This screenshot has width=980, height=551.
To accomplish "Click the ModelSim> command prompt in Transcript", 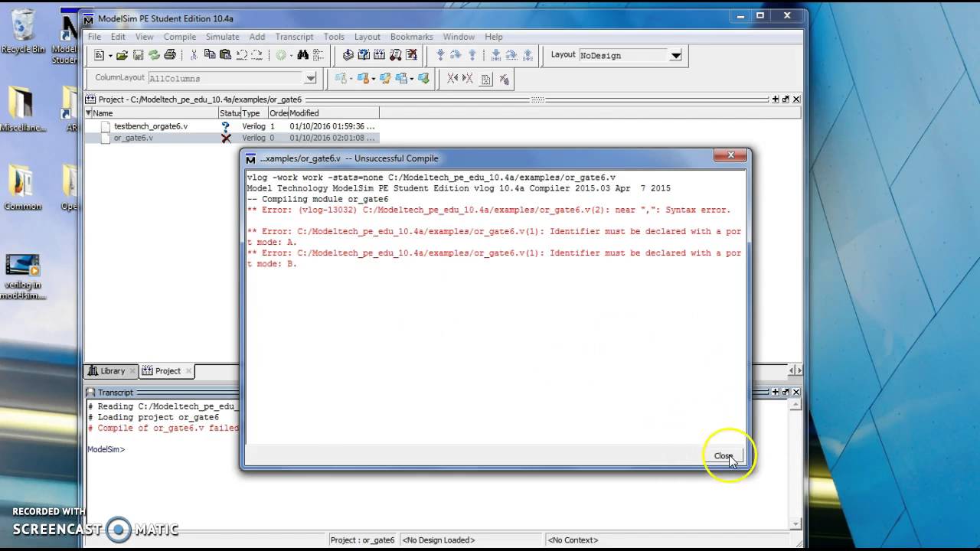I will pos(106,449).
